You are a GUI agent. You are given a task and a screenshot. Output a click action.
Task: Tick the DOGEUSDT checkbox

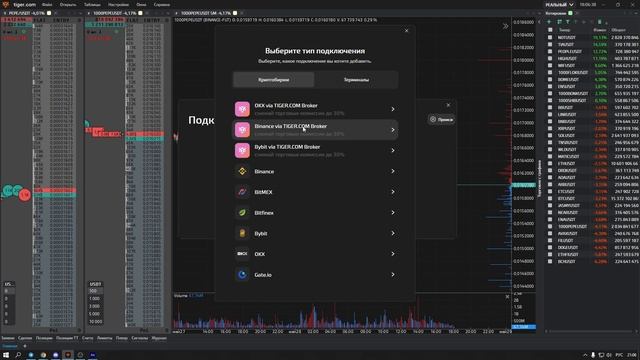[550, 247]
